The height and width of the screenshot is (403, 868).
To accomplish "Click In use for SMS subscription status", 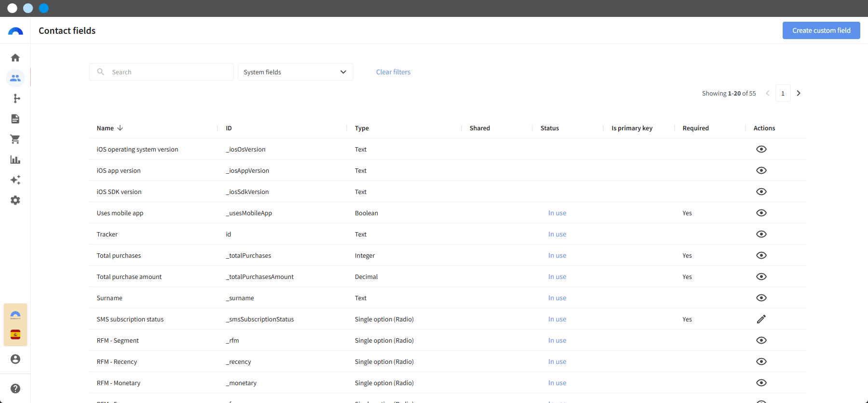I will [x=557, y=319].
